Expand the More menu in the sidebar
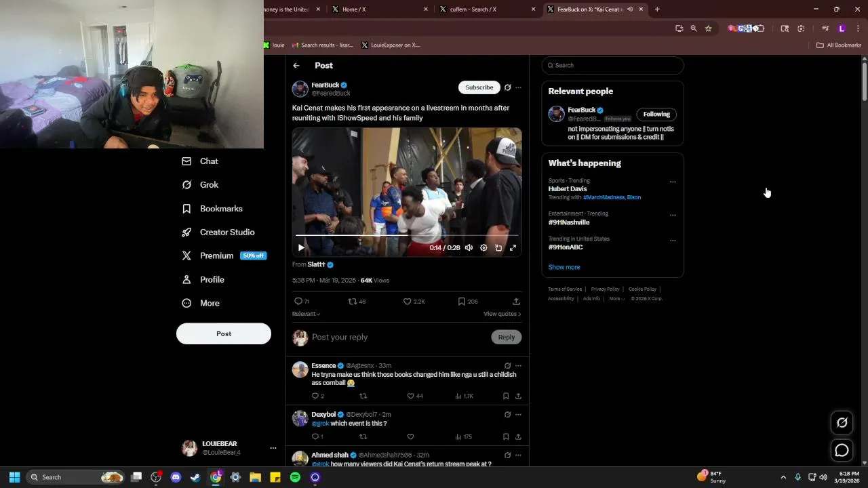The image size is (868, 488). (201, 303)
